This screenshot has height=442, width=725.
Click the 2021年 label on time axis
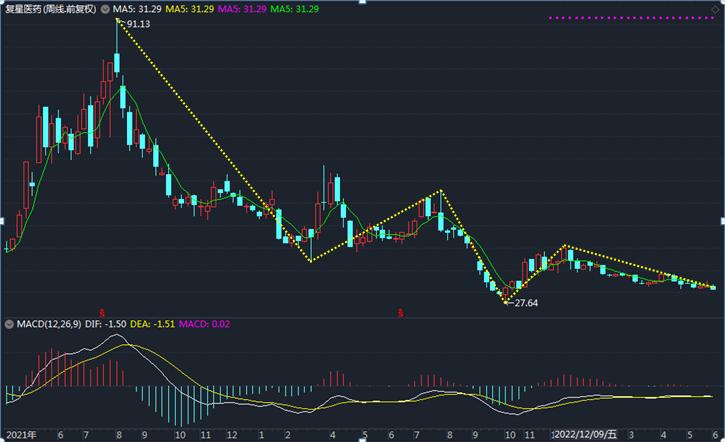(18, 435)
